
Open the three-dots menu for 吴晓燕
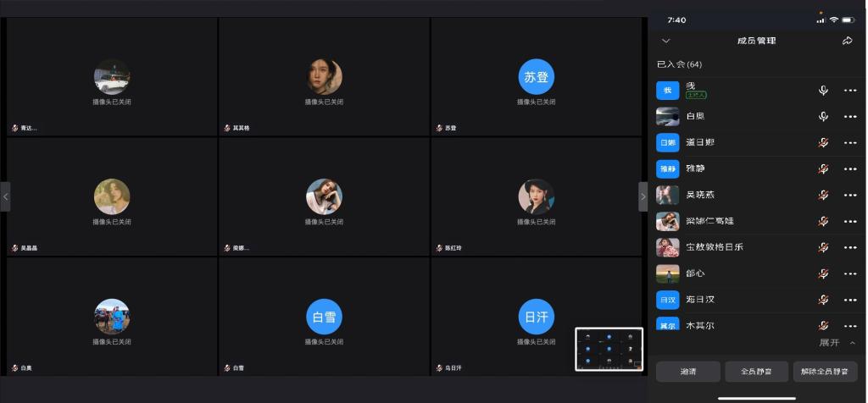(x=850, y=195)
